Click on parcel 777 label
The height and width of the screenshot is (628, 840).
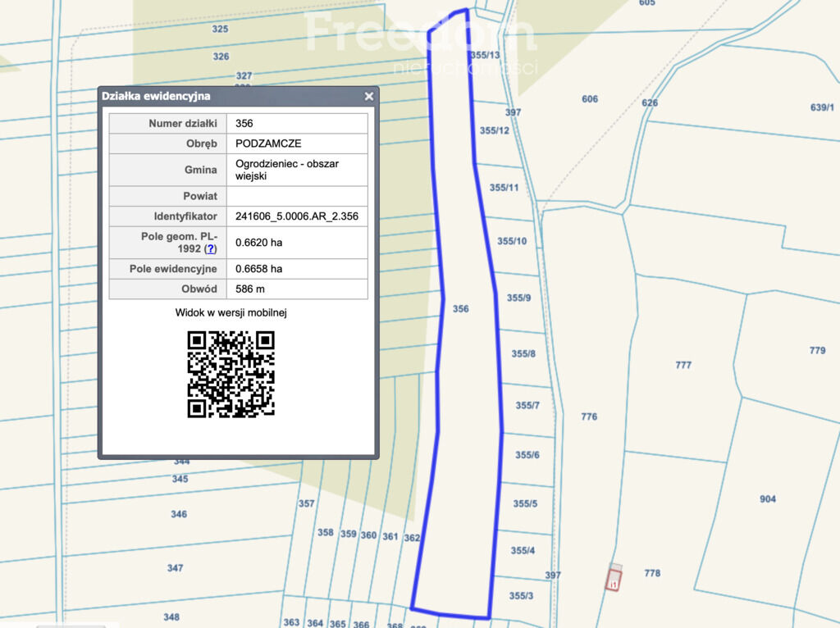pyautogui.click(x=683, y=365)
